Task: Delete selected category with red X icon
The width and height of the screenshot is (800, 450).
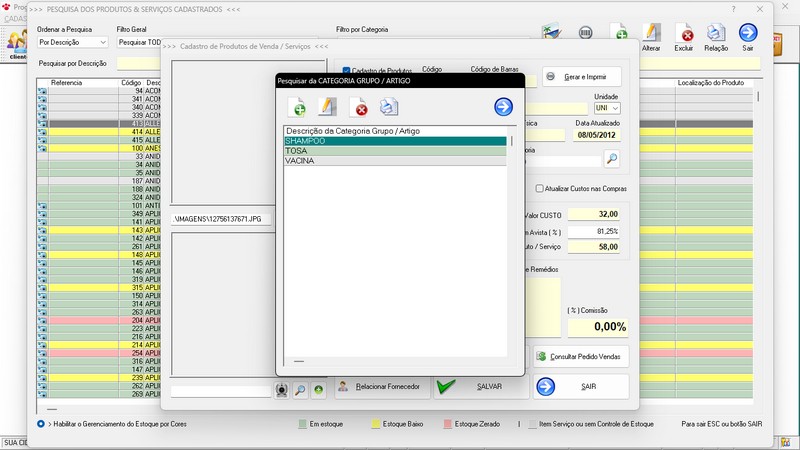Action: pos(359,107)
